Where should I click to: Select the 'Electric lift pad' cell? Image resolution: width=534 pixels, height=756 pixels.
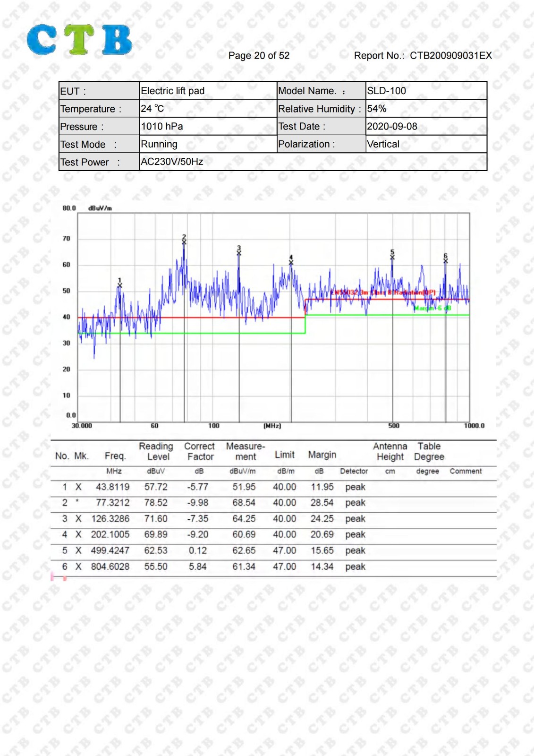(x=208, y=91)
